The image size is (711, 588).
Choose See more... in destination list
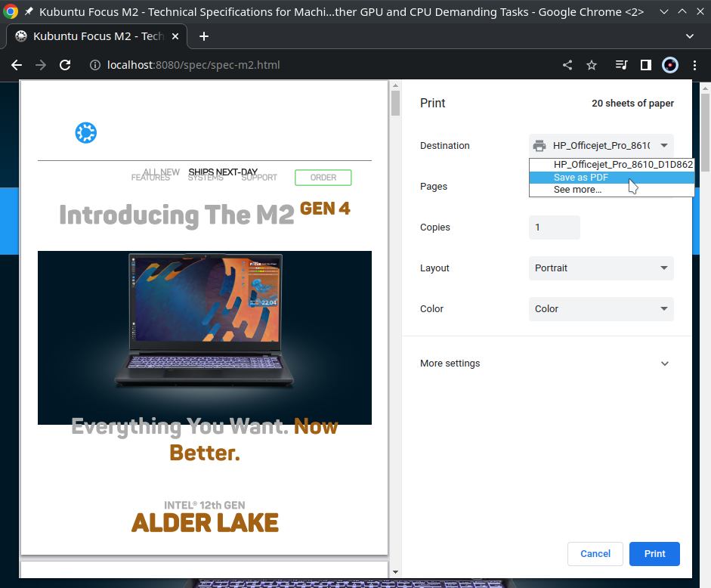point(612,190)
